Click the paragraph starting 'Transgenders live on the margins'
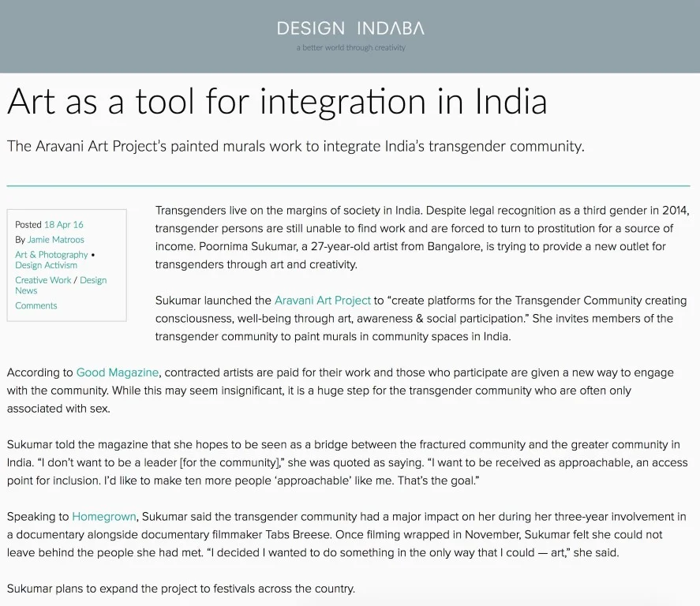Image resolution: width=700 pixels, height=606 pixels. (422, 238)
